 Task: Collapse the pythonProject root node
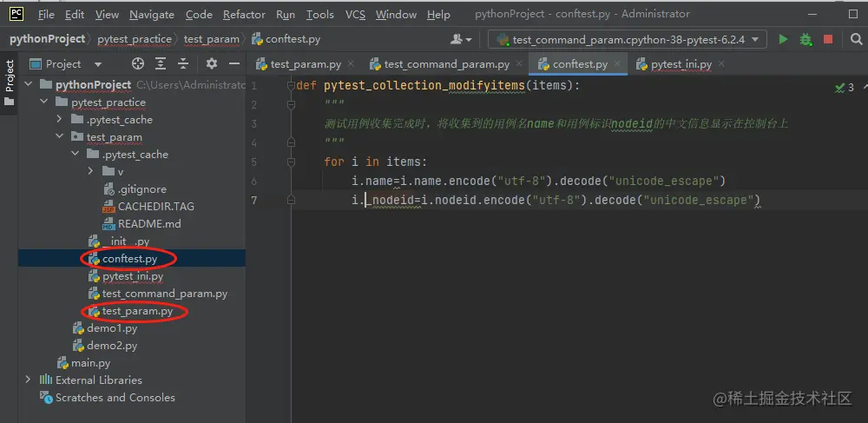click(29, 85)
